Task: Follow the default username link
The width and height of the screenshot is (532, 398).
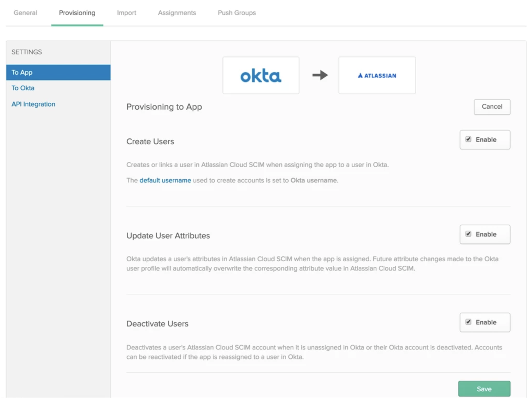Action: [165, 180]
